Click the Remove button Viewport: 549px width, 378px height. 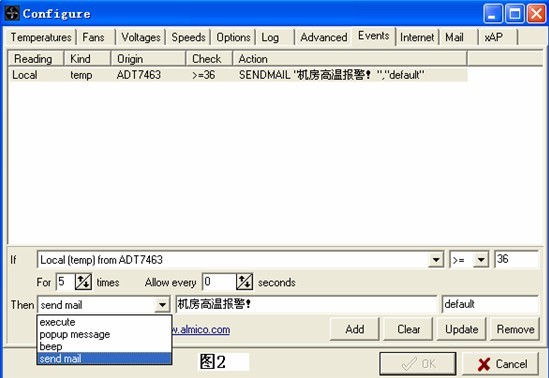[515, 329]
